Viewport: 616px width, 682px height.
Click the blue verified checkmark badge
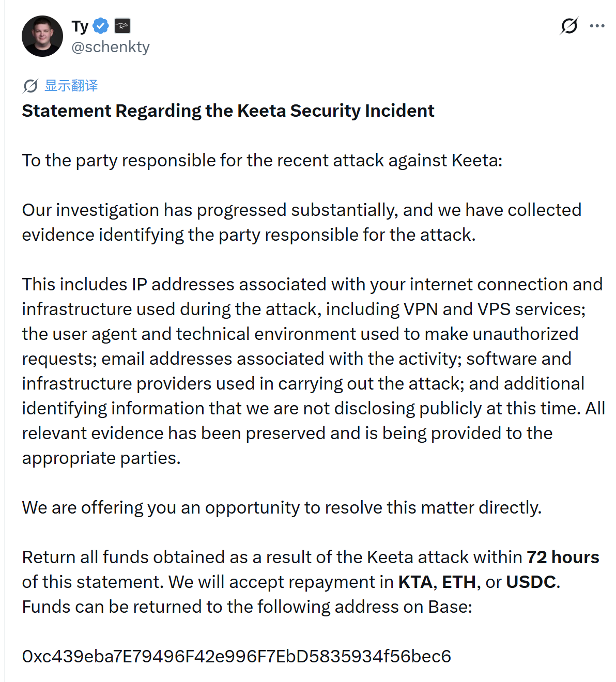101,26
